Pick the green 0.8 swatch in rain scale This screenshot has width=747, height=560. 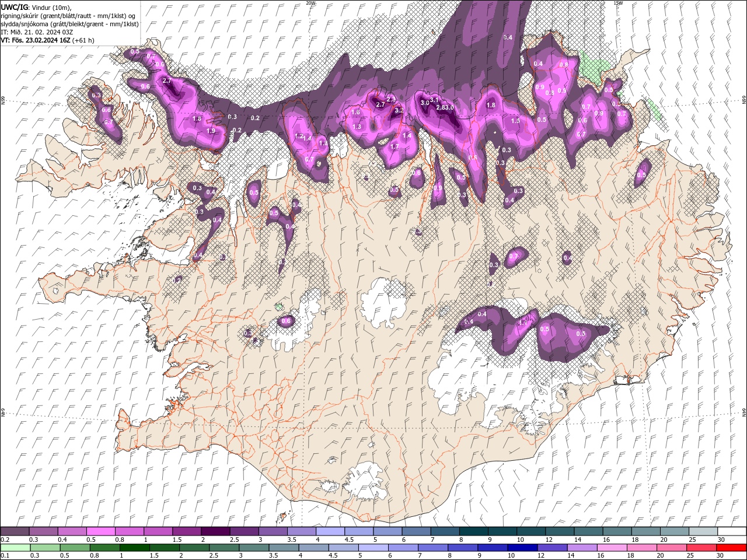point(104,548)
